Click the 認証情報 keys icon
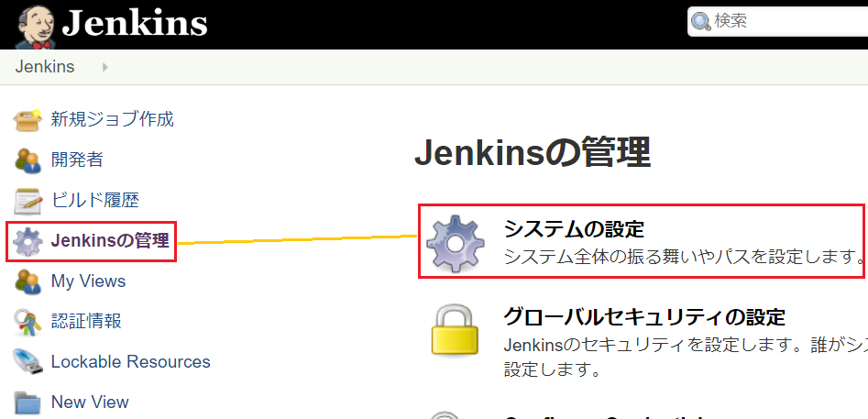This screenshot has height=419, width=868. point(27,322)
